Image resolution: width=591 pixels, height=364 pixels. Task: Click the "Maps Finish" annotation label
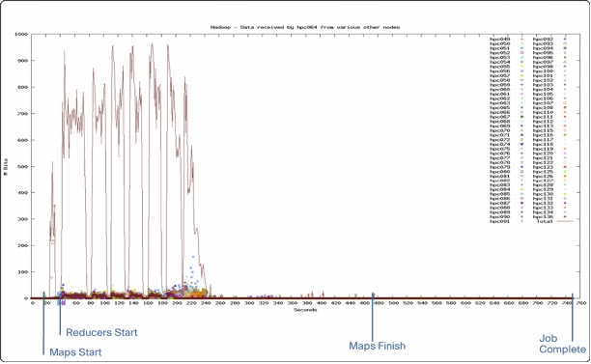click(377, 346)
